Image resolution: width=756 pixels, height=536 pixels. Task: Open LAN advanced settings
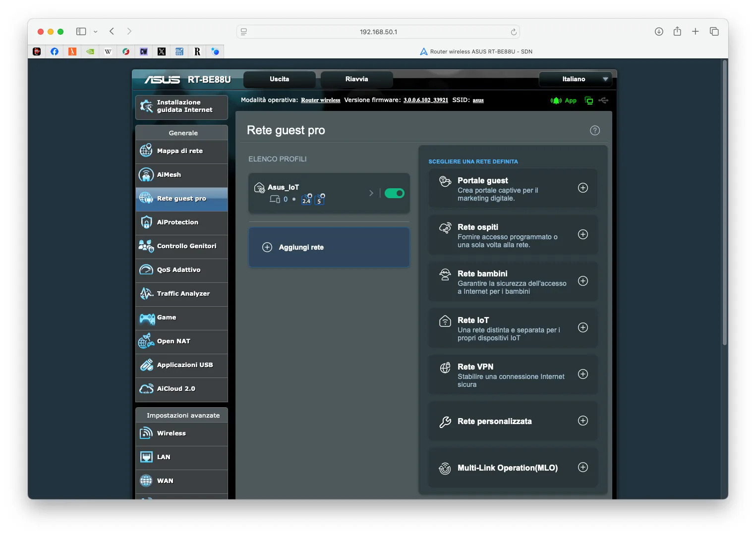pyautogui.click(x=181, y=457)
